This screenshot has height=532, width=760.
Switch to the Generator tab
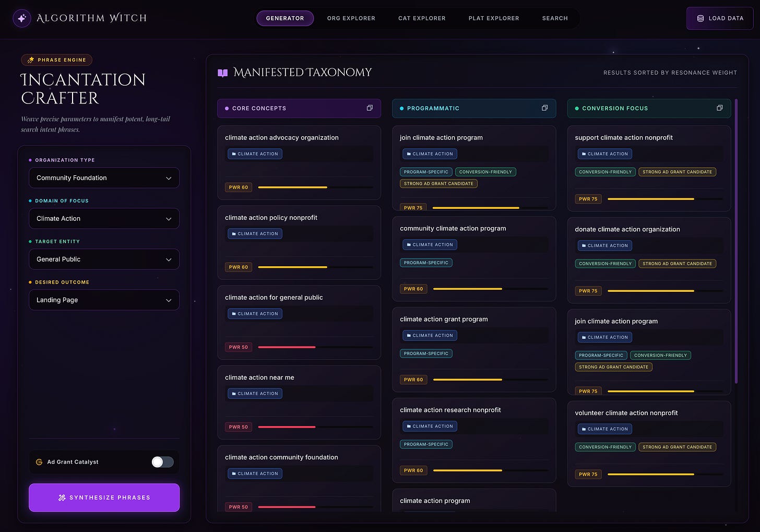(x=285, y=18)
